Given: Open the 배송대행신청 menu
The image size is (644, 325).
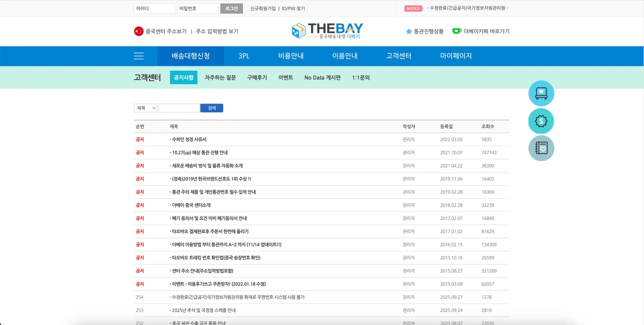Looking at the screenshot, I should 191,56.
